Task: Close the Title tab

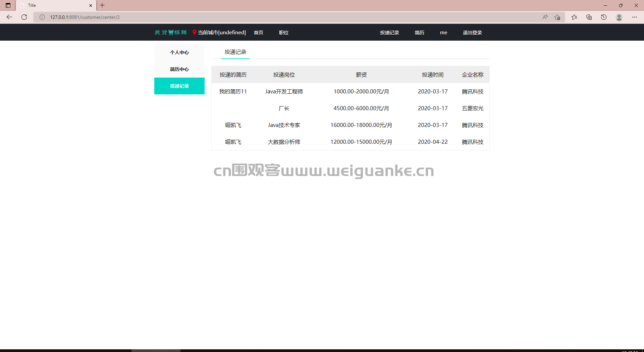Action: [x=91, y=5]
